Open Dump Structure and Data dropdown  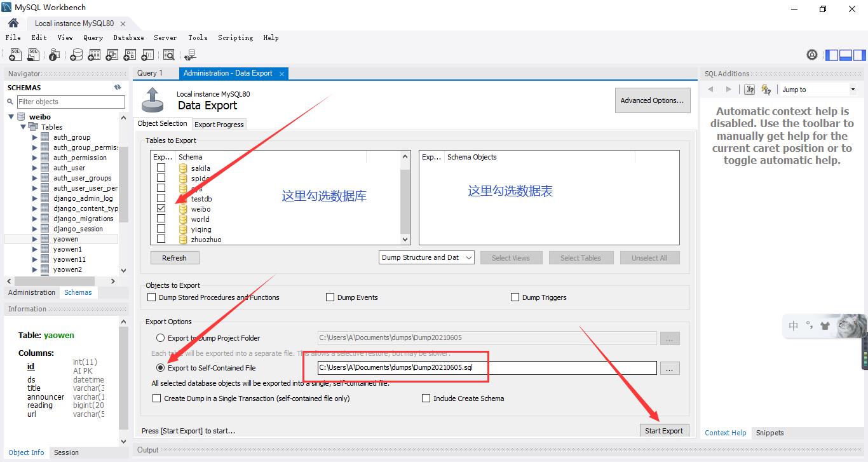point(426,257)
